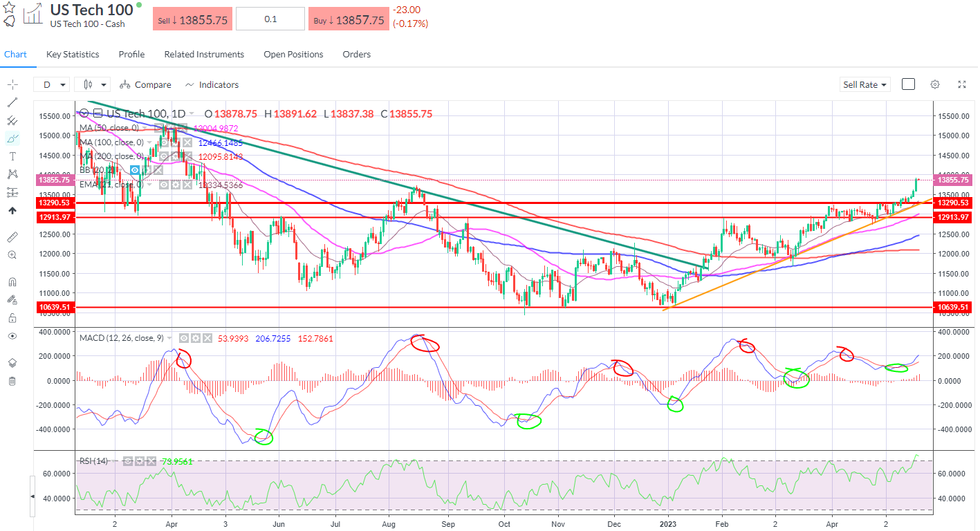Select the crosshair cursor tool

click(12, 84)
